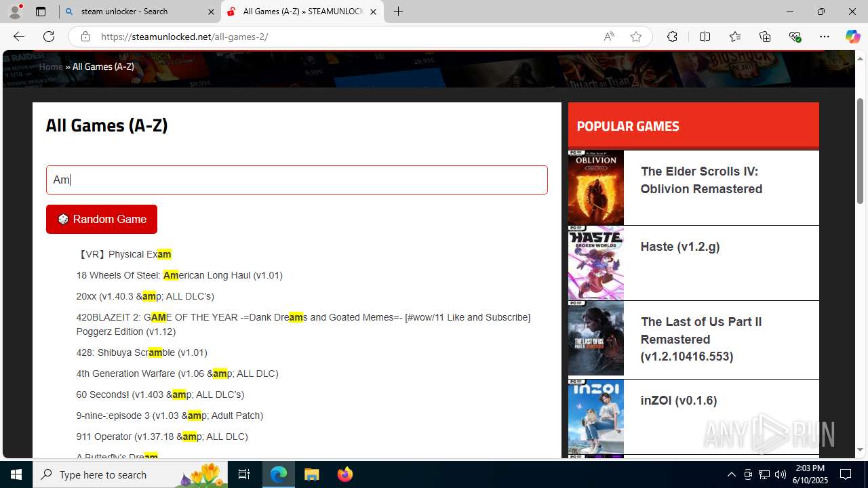The width and height of the screenshot is (868, 488).
Task: Follow the Home breadcrumb link
Action: [51, 66]
